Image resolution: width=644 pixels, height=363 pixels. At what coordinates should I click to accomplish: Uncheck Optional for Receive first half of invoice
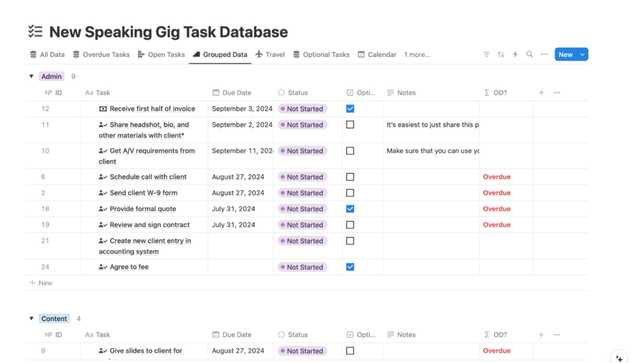[x=350, y=109]
